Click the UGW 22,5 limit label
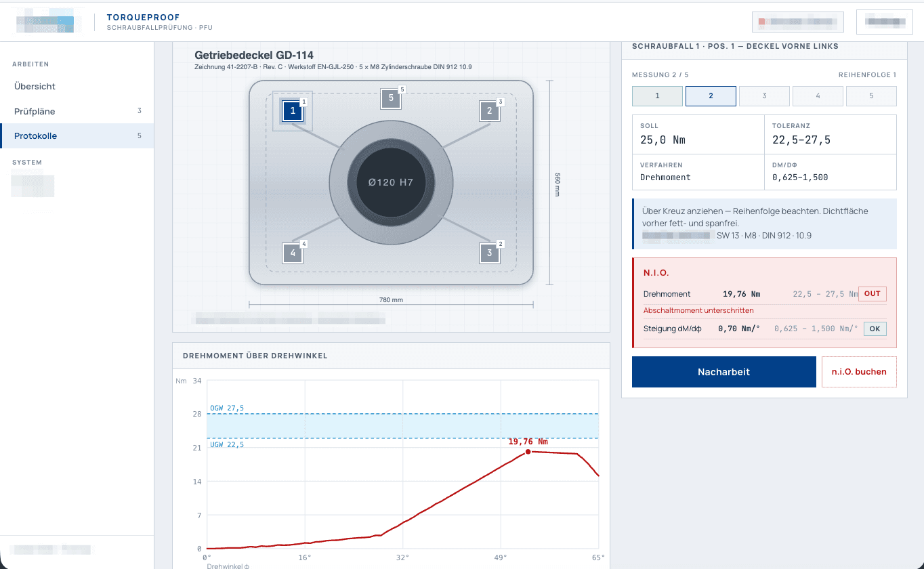 [227, 444]
